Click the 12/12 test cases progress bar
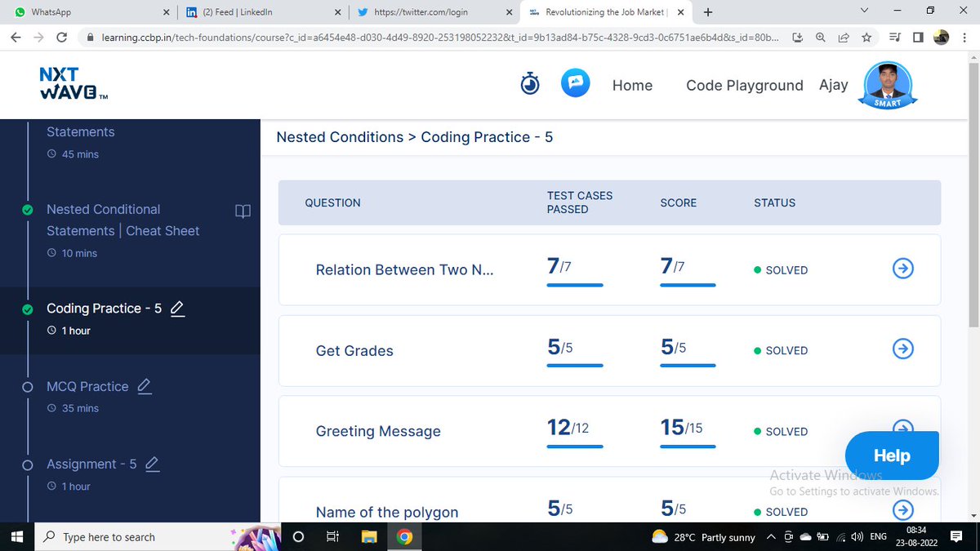Image resolution: width=980 pixels, height=551 pixels. coord(575,447)
